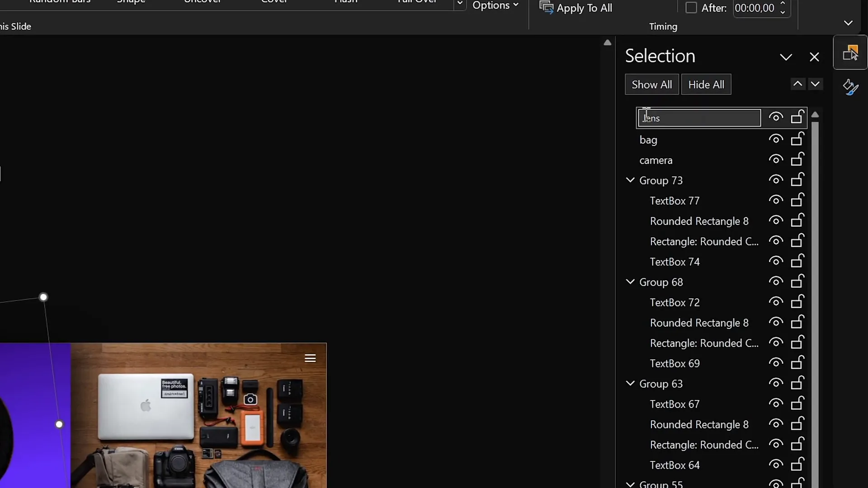The image size is (868, 488).
Task: Enable the After timing checkbox
Action: [x=691, y=8]
